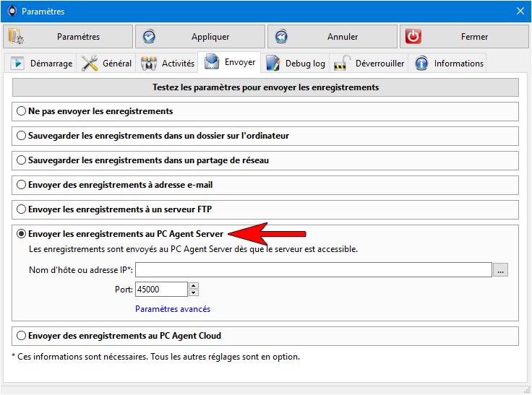Click the 'Testez les paramètres pour envoyer' button
The width and height of the screenshot is (532, 395).
[265, 87]
